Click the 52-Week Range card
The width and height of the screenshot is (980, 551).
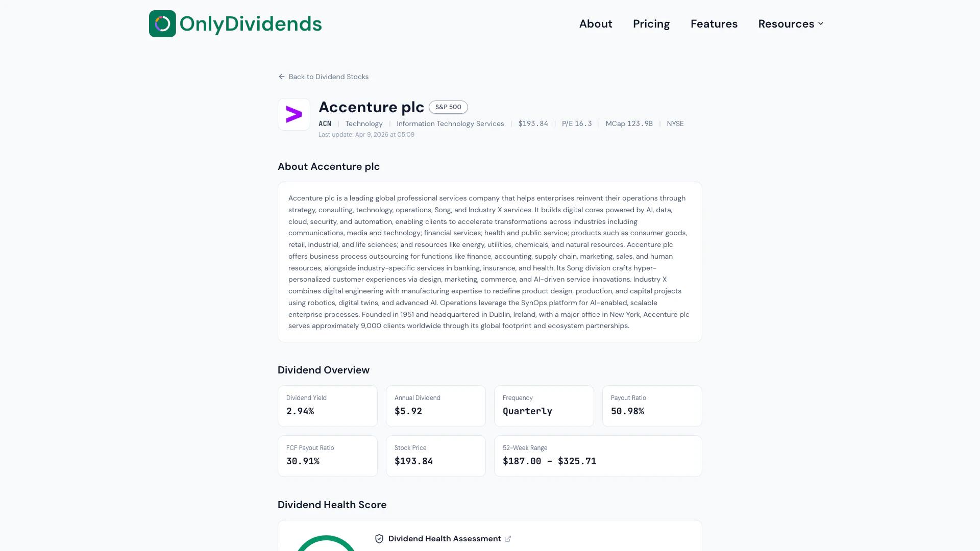click(598, 456)
